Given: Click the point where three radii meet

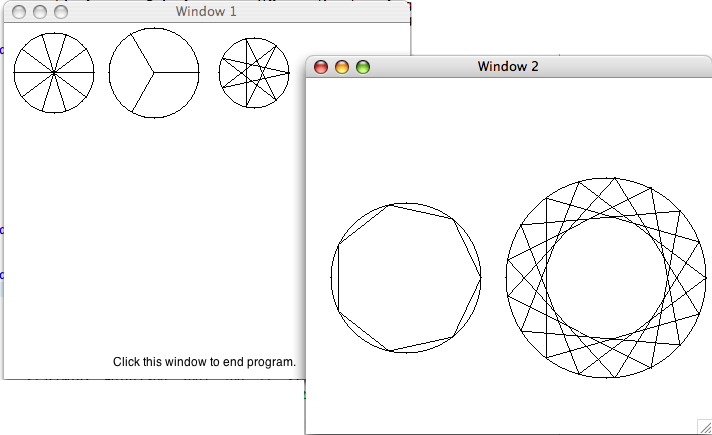Looking at the screenshot, I should pos(154,72).
